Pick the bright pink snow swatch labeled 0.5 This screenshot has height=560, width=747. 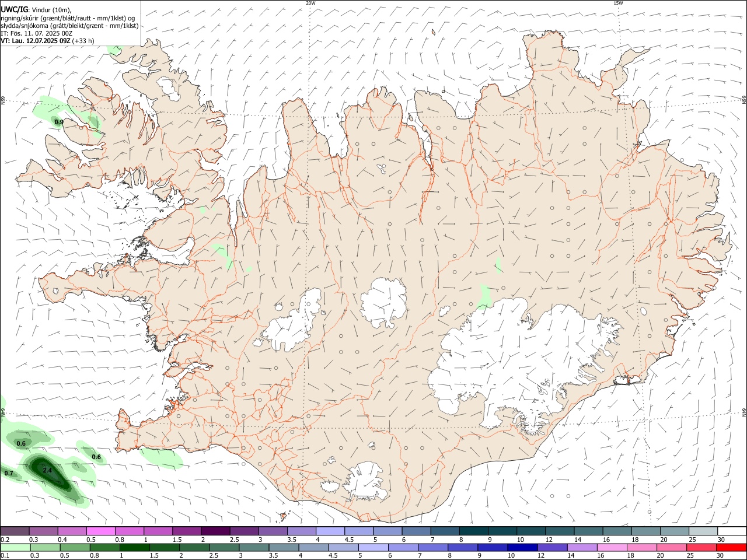pyautogui.click(x=100, y=531)
